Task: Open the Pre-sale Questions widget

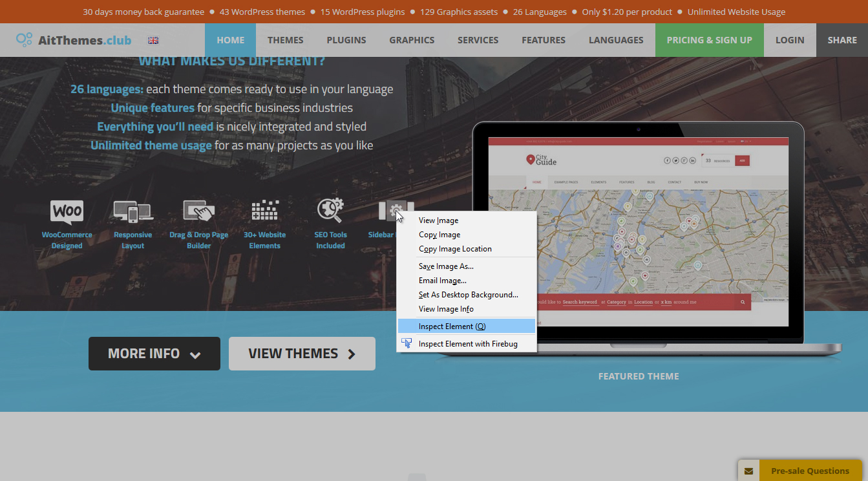Action: pyautogui.click(x=800, y=471)
